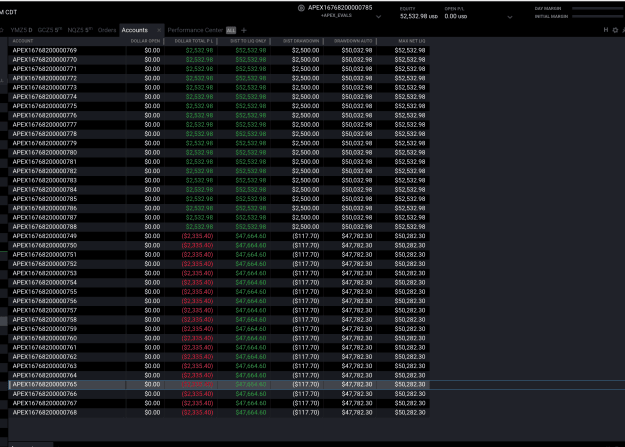Select account row APEX16768200000752
Image resolution: width=625 pixels, height=447 pixels.
tap(219, 264)
